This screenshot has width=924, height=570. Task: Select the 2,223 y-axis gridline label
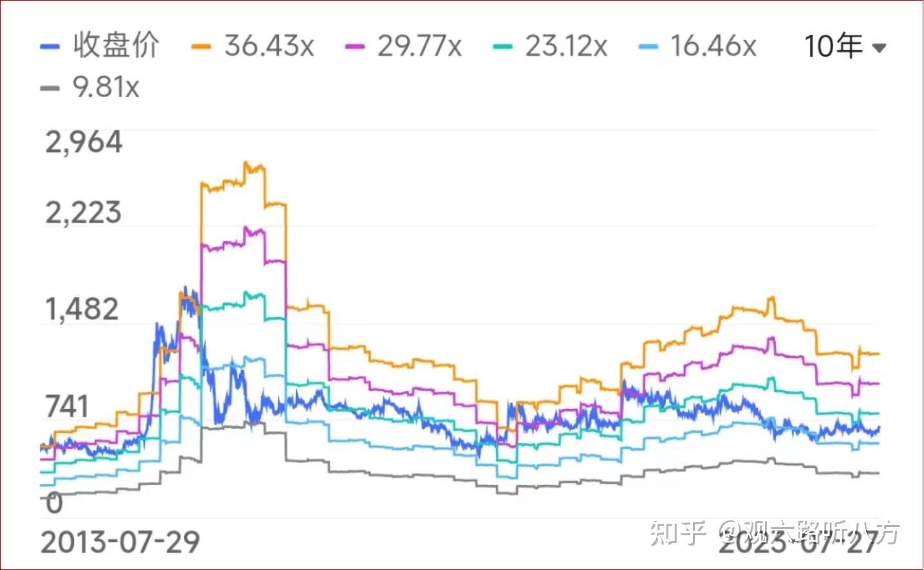tap(84, 212)
